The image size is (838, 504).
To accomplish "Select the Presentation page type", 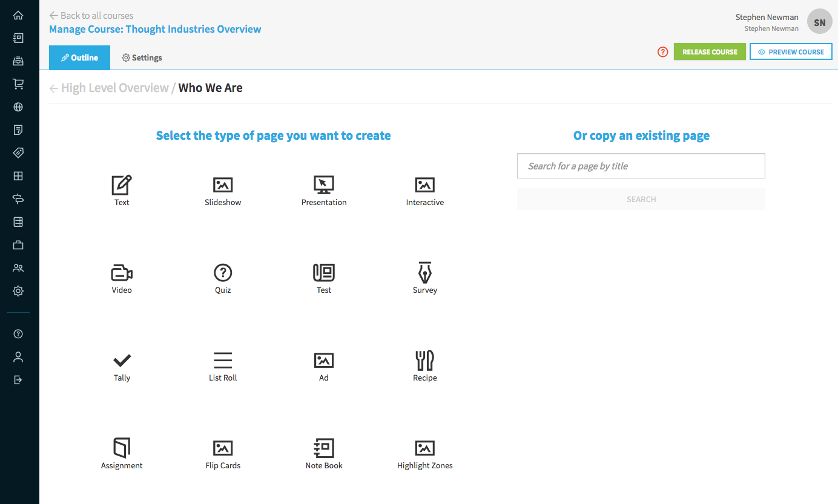I will (324, 185).
